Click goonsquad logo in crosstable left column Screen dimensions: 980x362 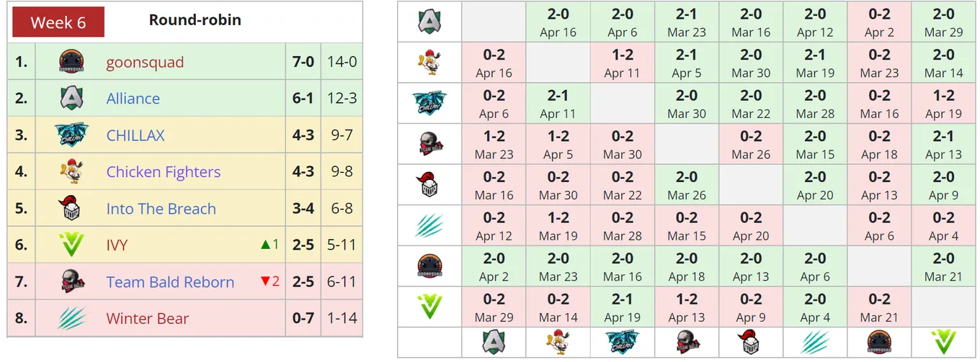430,265
